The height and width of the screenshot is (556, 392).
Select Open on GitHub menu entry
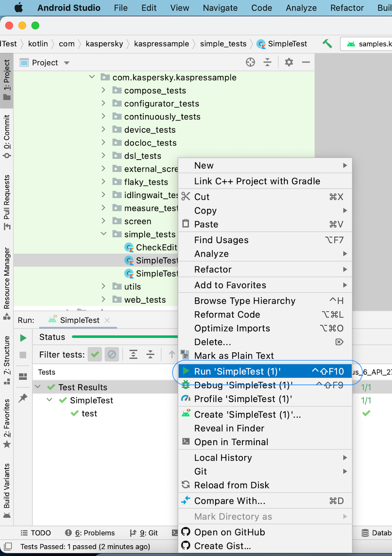coord(265,532)
